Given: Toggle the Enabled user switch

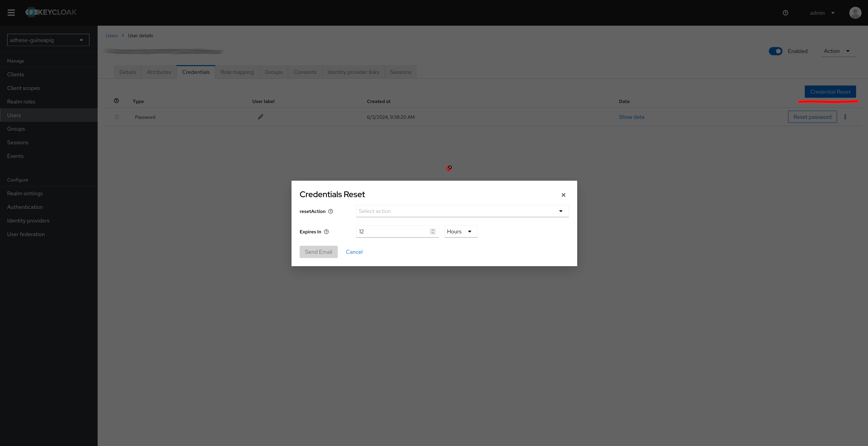Looking at the screenshot, I should point(776,51).
